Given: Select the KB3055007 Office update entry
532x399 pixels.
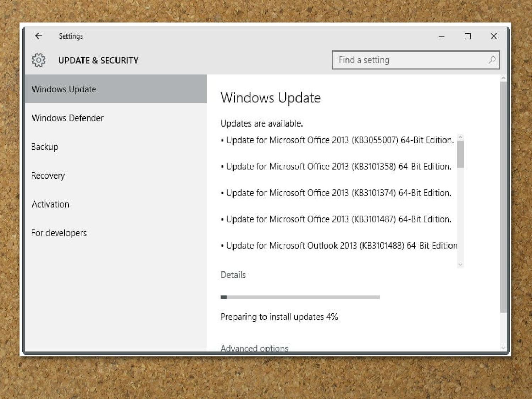Looking at the screenshot, I should point(337,140).
